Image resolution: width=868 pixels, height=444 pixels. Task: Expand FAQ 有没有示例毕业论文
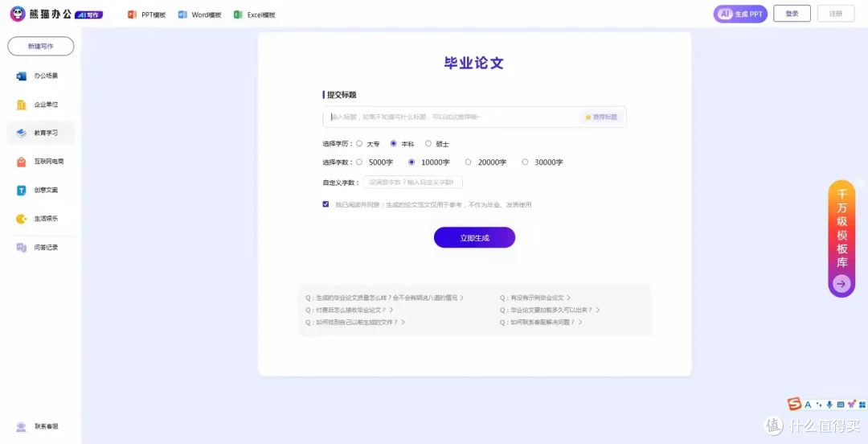click(535, 298)
